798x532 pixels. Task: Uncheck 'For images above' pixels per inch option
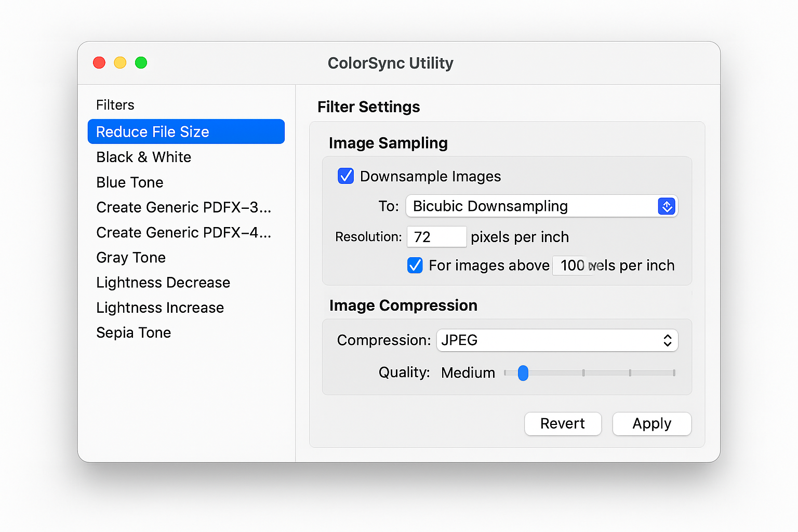point(415,265)
